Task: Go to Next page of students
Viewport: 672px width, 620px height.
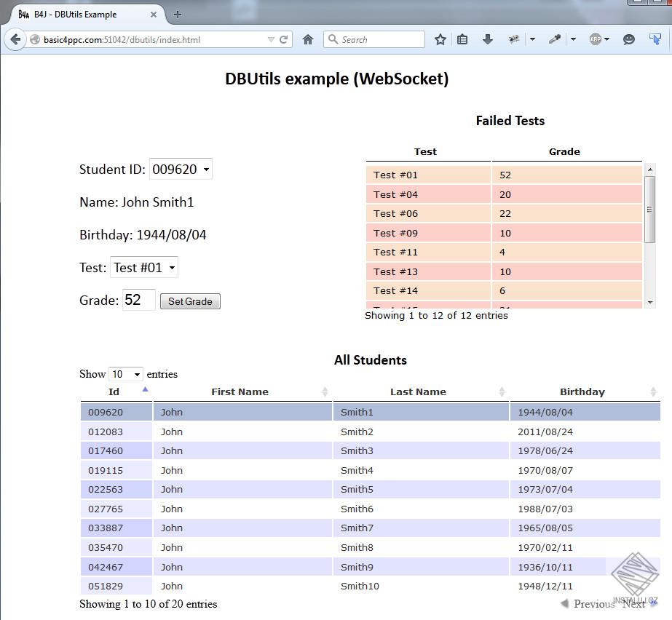Action: click(635, 604)
